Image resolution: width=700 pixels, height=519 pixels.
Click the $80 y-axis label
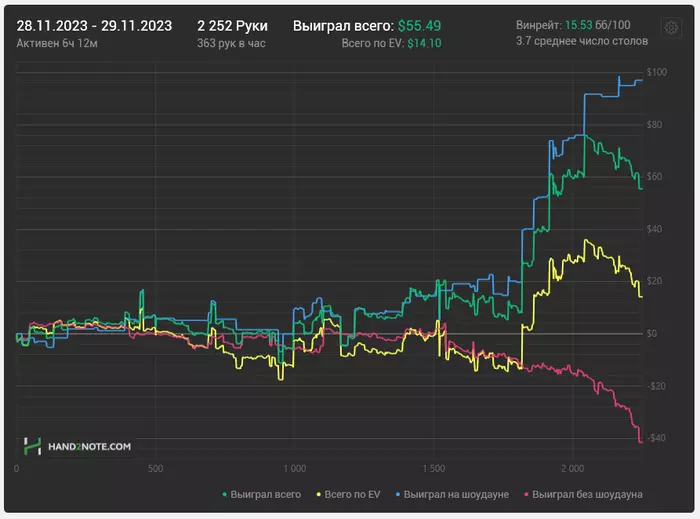click(x=654, y=125)
